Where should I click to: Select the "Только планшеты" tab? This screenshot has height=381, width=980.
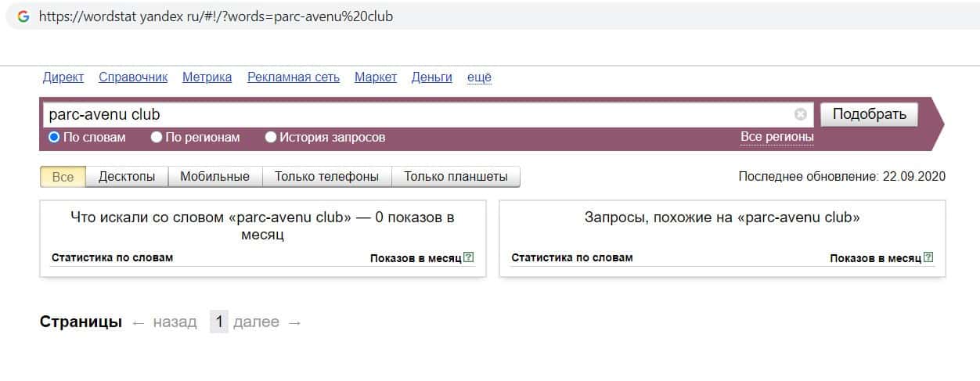pyautogui.click(x=456, y=176)
